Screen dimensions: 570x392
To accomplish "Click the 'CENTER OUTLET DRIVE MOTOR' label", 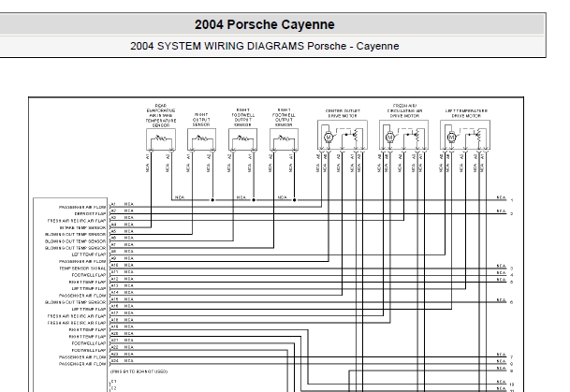I will (343, 113).
